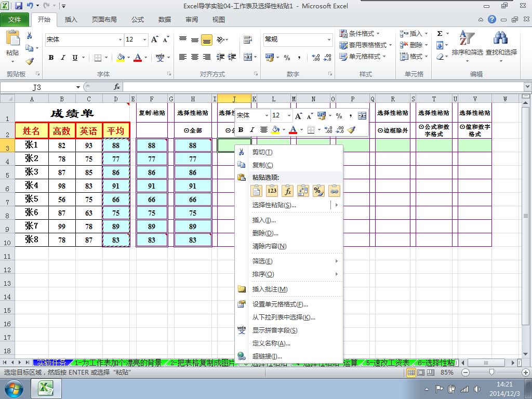This screenshot has width=532, height=399.
Task: Click the Percent Style button in ribbon
Action: pos(287,58)
